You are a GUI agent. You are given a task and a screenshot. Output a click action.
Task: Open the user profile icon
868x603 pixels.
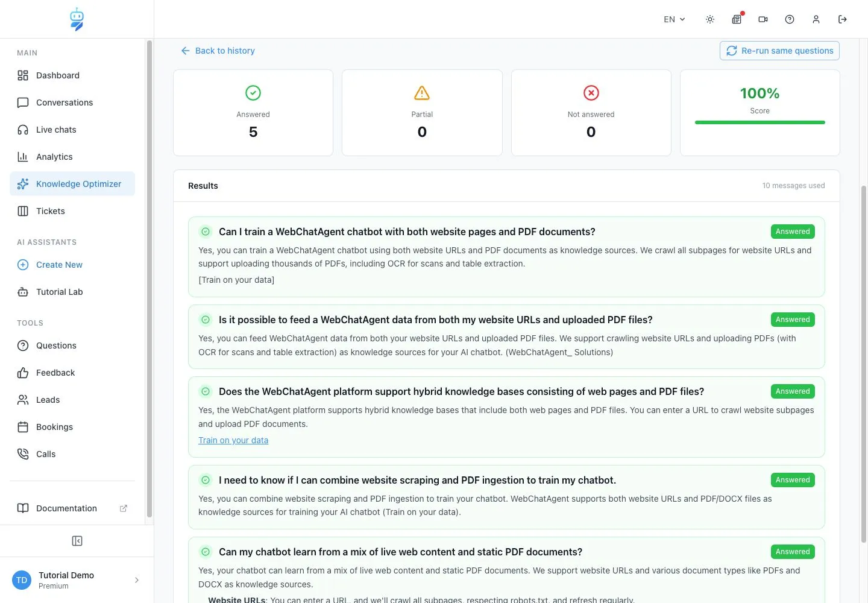tap(816, 19)
